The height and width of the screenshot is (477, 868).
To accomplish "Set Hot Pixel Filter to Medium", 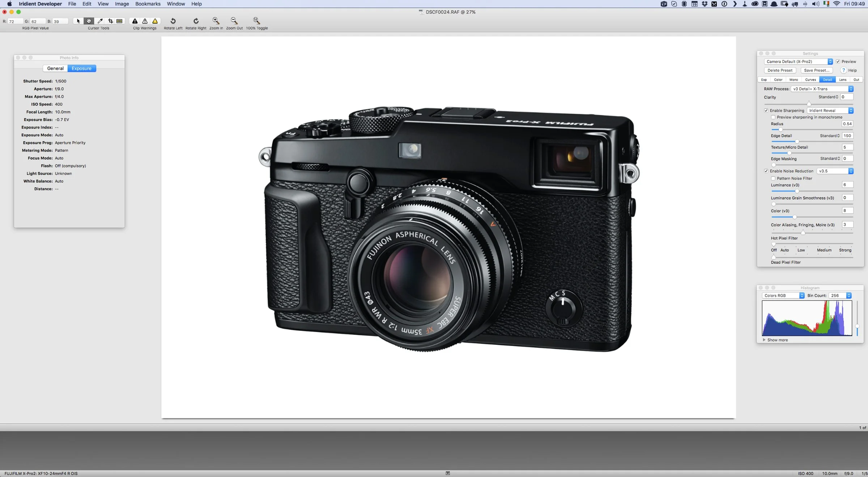I will coord(824,250).
